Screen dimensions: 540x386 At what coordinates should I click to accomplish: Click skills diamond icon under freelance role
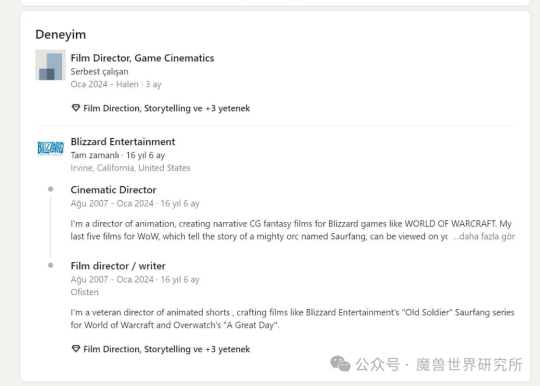point(76,108)
